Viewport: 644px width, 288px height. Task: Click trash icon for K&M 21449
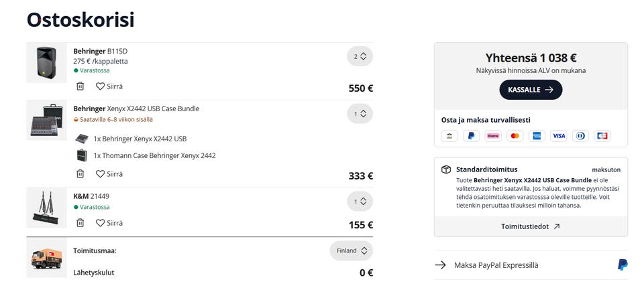point(80,223)
